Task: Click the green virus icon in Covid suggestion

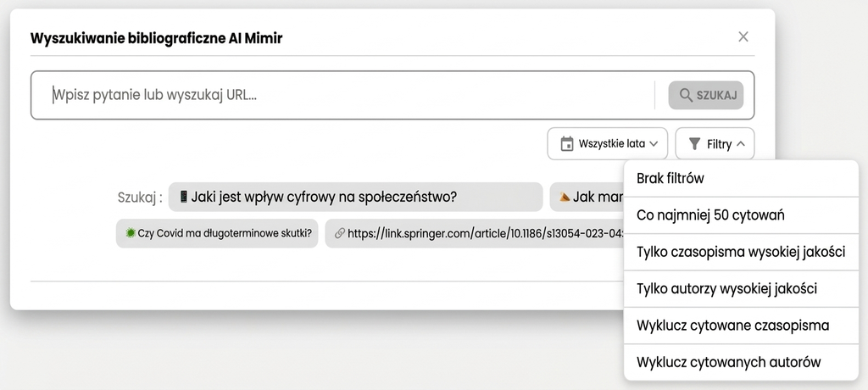Action: pos(131,233)
